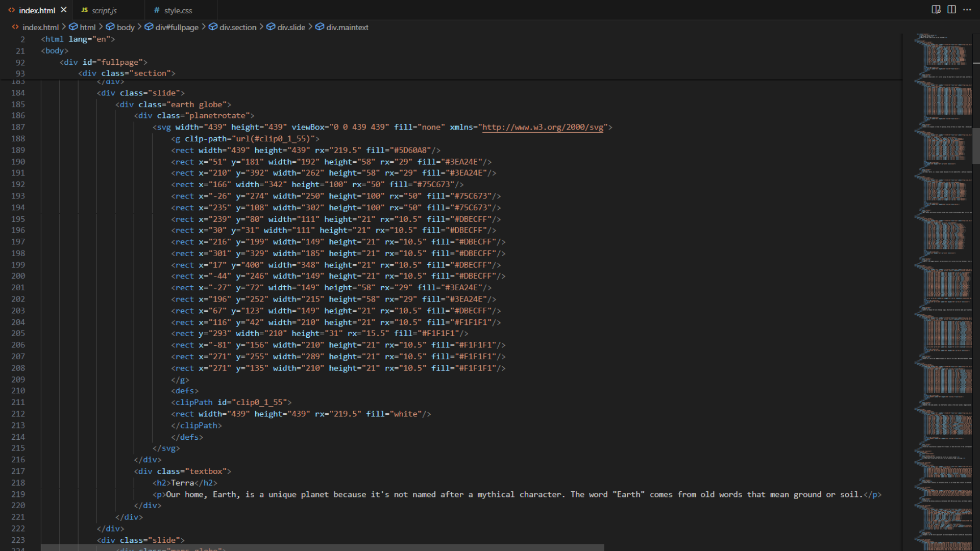The image size is (980, 551).
Task: Open the div.slide breadcrumb dropdown
Action: click(291, 27)
